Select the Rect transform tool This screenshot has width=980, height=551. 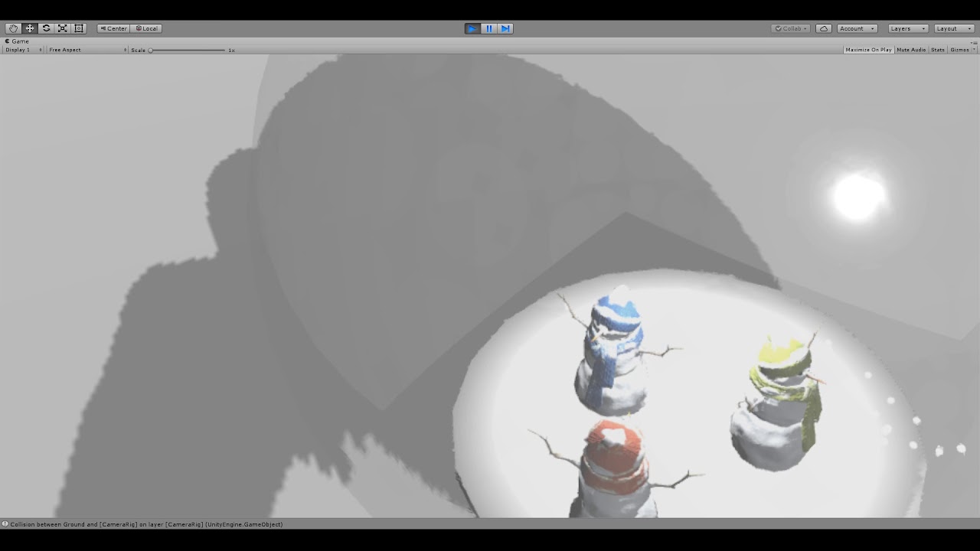[79, 28]
